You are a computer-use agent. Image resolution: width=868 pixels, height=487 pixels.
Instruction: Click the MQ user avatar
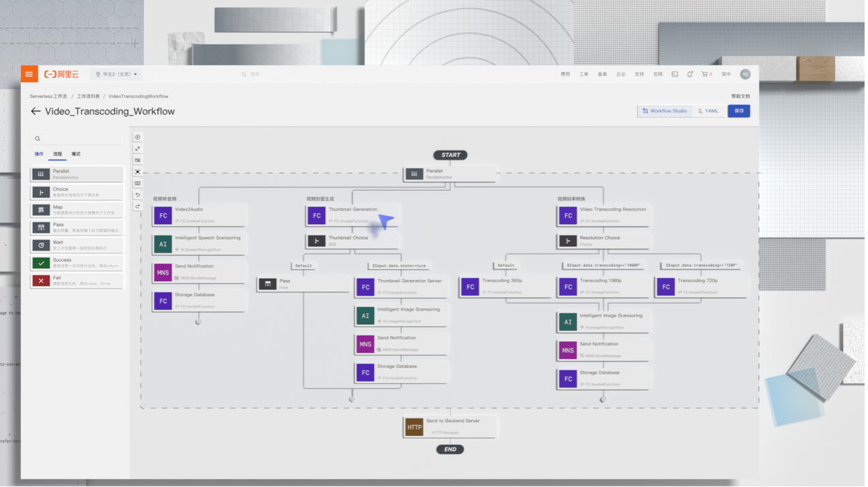[x=745, y=74]
